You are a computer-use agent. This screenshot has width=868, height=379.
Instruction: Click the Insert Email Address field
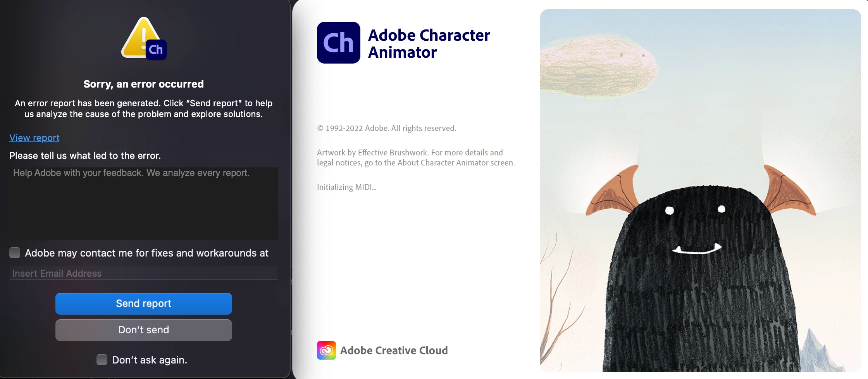click(x=144, y=273)
